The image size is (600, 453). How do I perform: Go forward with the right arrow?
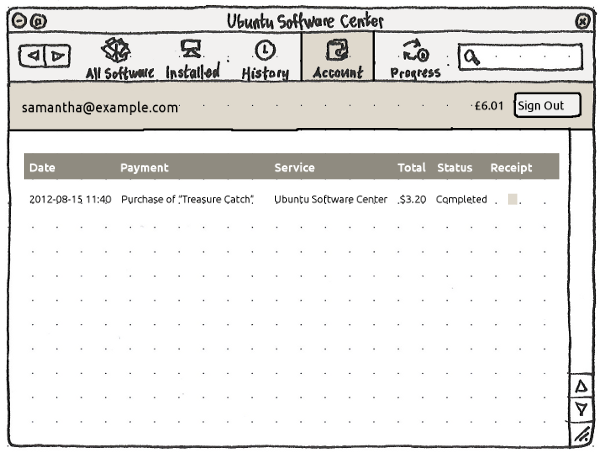(x=58, y=57)
